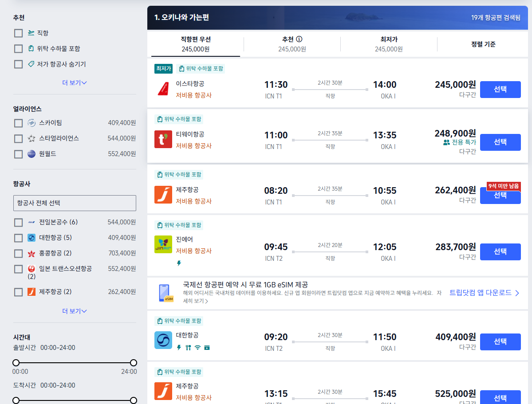
Task: Click the departure time slider right handle
Action: pos(134,363)
